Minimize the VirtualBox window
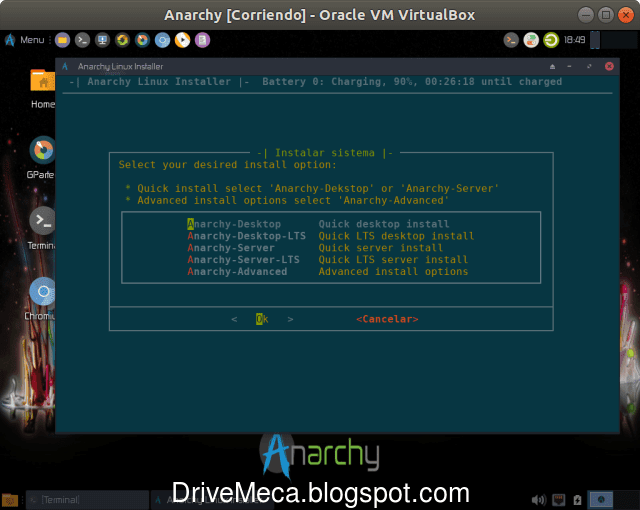The image size is (640, 510). [x=586, y=15]
